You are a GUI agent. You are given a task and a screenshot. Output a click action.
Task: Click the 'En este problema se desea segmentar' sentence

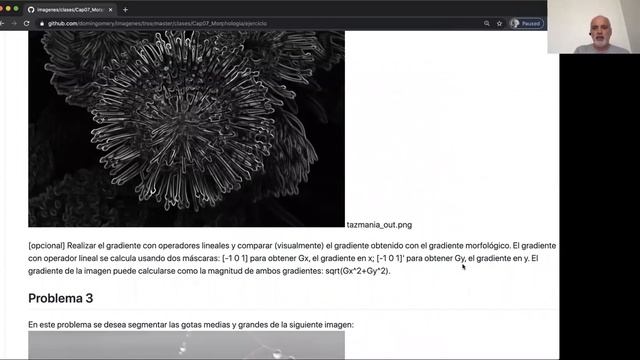coord(191,325)
